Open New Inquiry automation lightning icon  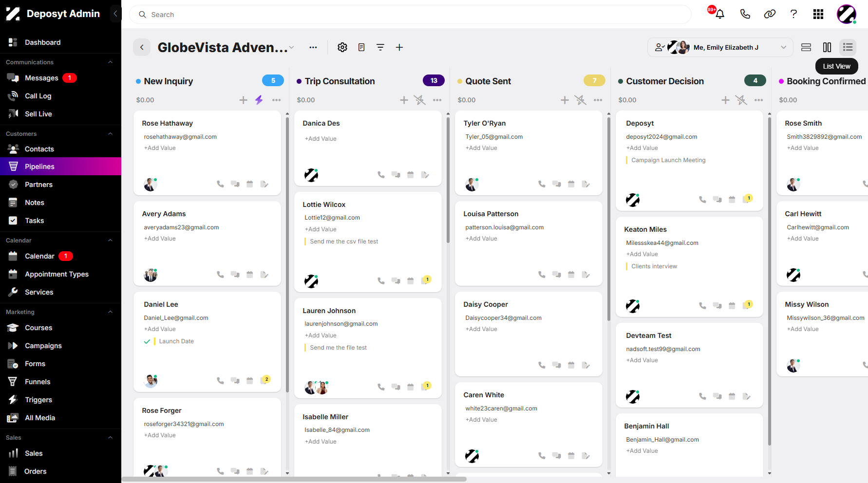point(259,100)
